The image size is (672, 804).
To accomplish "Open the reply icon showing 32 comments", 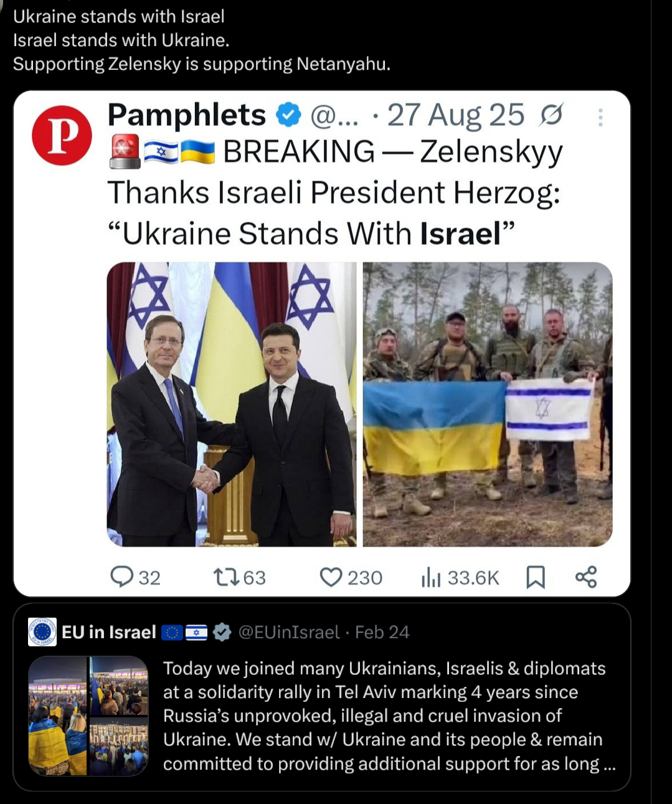I will [x=122, y=577].
